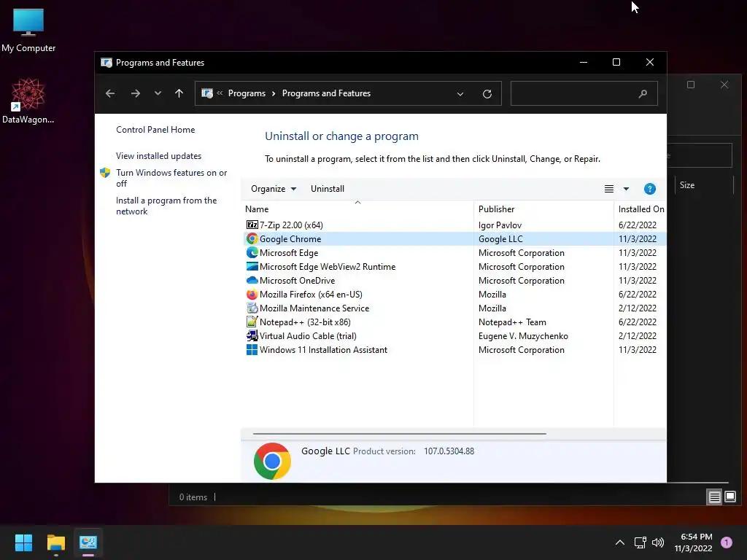Click product version 107.0.5304.88 text
Screen dimensions: 747x560
pyautogui.click(x=449, y=451)
